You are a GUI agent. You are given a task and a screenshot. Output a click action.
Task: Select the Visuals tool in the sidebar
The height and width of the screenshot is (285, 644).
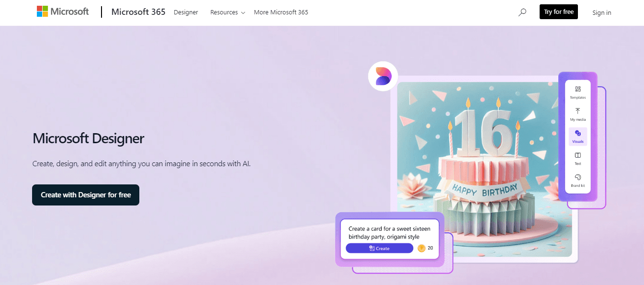pyautogui.click(x=578, y=137)
